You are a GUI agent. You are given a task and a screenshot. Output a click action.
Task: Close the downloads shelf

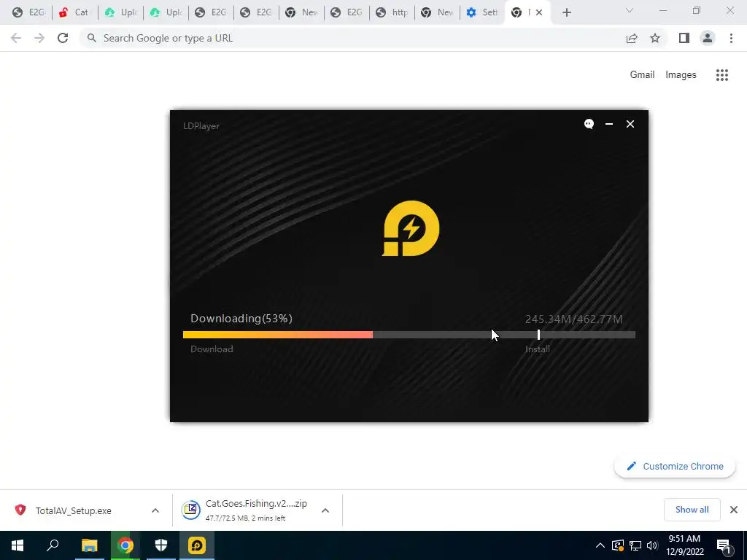[x=734, y=510]
